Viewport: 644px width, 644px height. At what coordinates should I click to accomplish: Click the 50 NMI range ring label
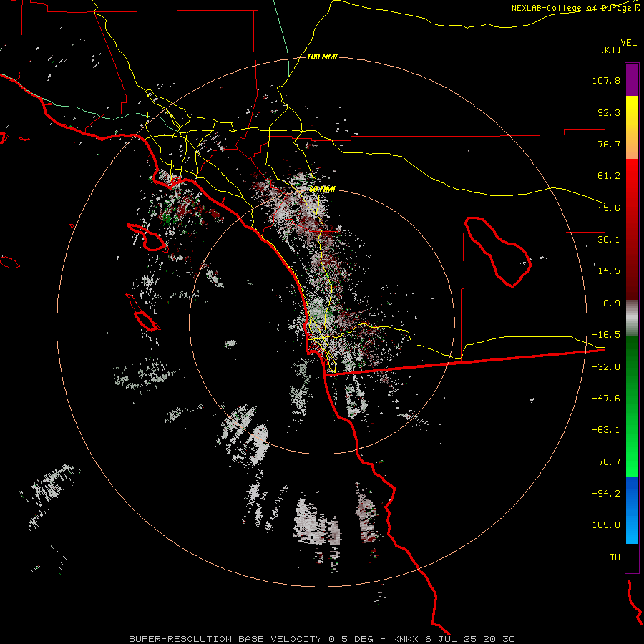pos(322,190)
